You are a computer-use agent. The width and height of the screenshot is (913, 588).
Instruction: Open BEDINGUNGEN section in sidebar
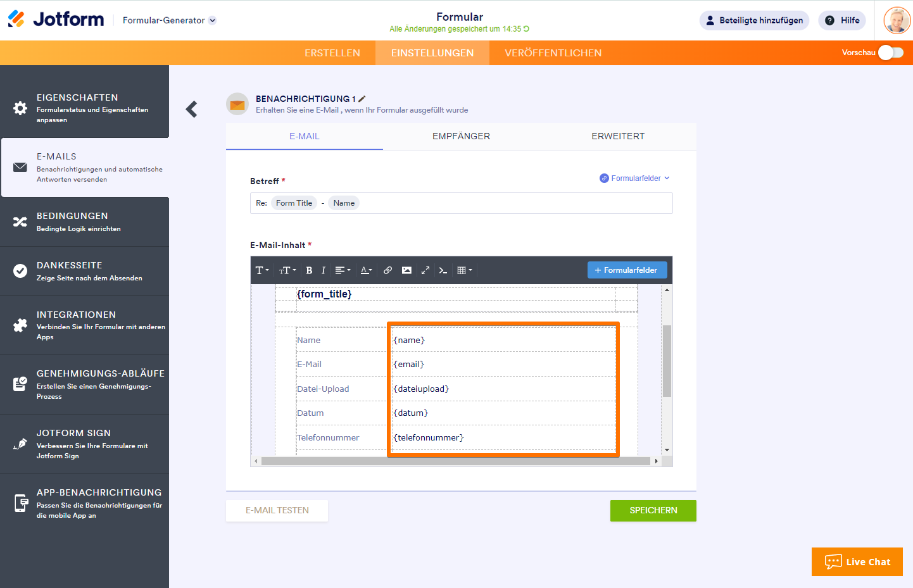85,222
